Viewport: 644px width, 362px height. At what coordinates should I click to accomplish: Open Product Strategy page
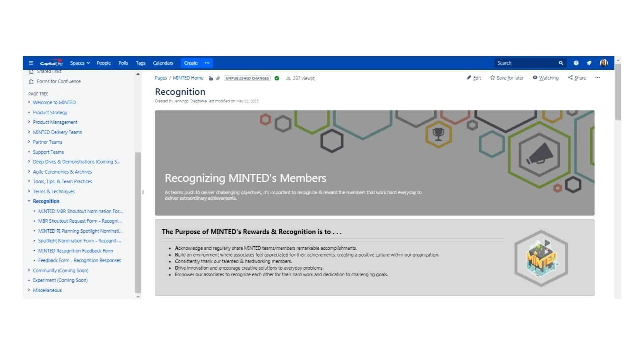pos(50,113)
